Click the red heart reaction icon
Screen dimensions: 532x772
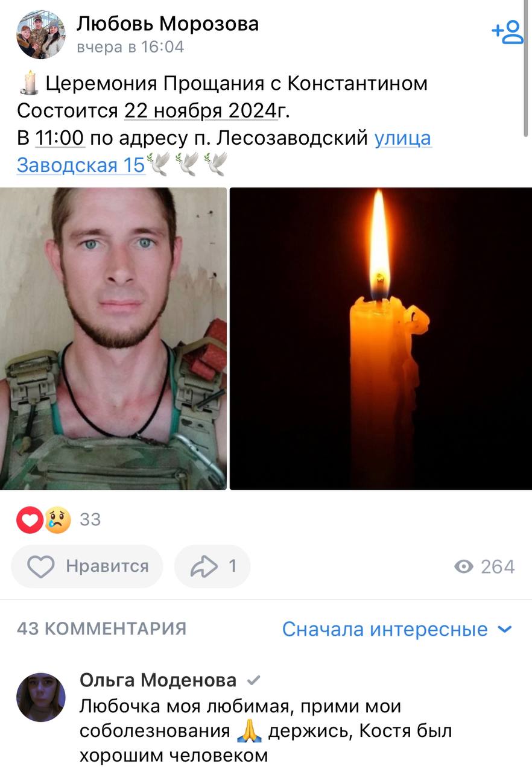(x=30, y=519)
